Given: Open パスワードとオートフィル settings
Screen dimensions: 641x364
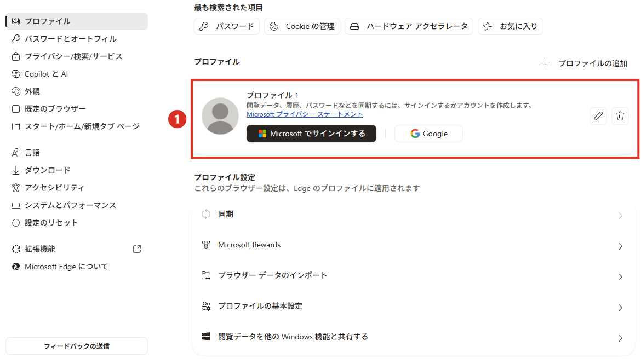Looking at the screenshot, I should [77, 39].
